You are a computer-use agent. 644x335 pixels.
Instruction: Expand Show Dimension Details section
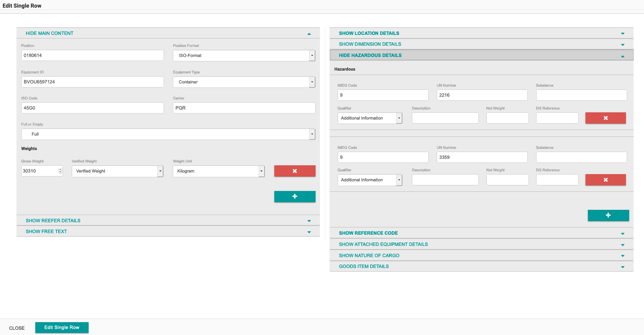tap(370, 44)
